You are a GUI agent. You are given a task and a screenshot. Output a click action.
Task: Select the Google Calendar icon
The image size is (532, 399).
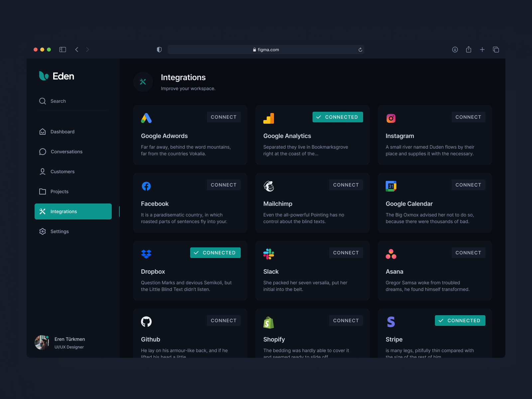tap(391, 186)
